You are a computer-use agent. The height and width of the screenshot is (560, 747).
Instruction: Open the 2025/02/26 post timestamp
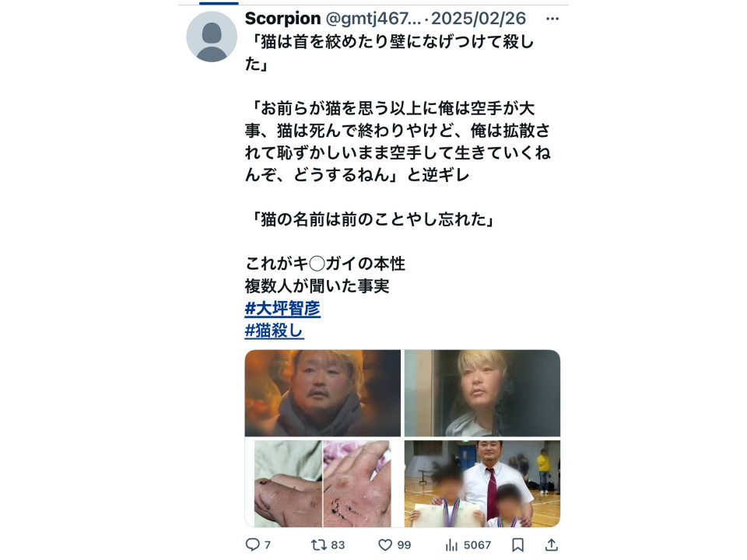coord(479,19)
